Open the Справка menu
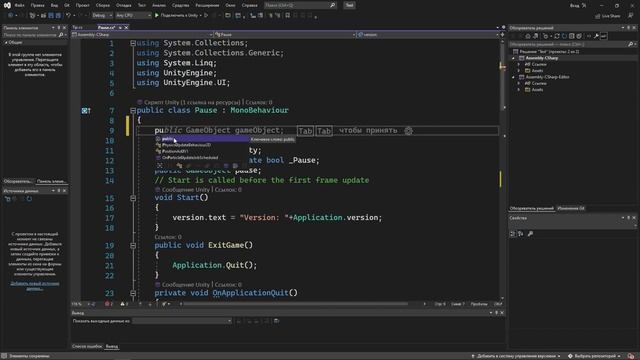Viewport: 640px width, 360px height. [x=249, y=5]
